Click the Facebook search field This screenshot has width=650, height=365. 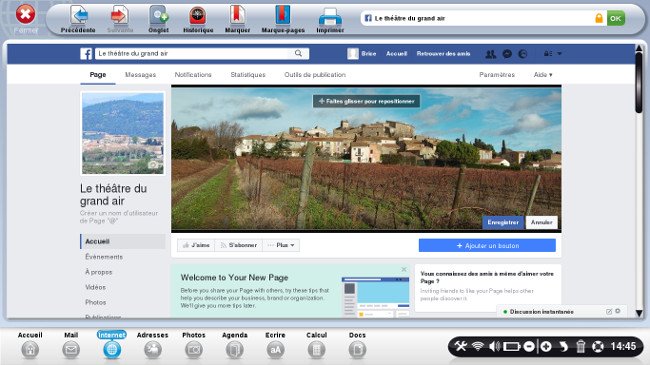click(x=193, y=54)
